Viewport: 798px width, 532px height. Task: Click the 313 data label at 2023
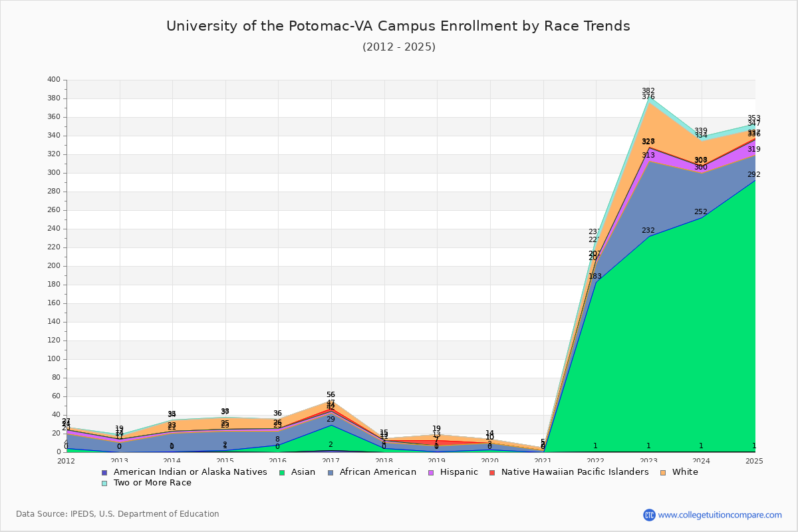(648, 156)
